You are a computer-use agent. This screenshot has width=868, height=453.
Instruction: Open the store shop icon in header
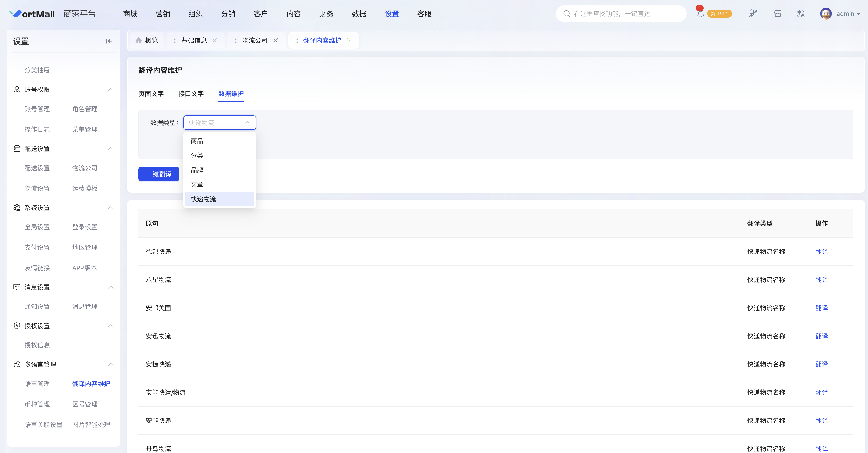point(778,14)
